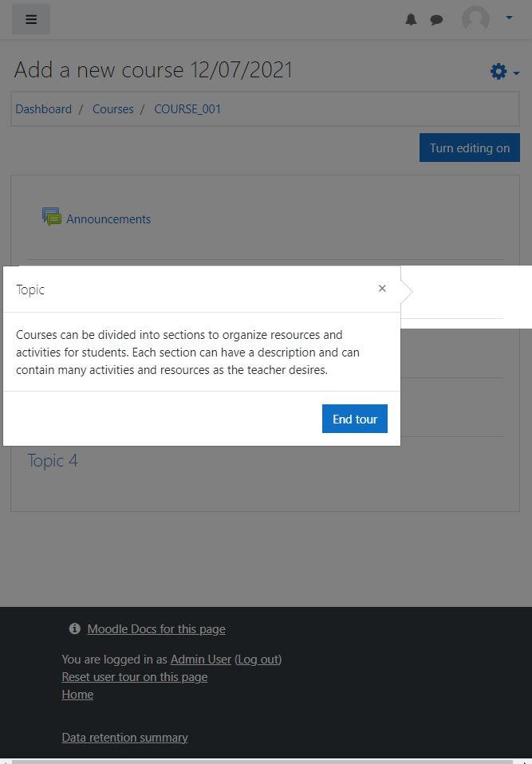Open the hamburger side panel menu

(30, 19)
